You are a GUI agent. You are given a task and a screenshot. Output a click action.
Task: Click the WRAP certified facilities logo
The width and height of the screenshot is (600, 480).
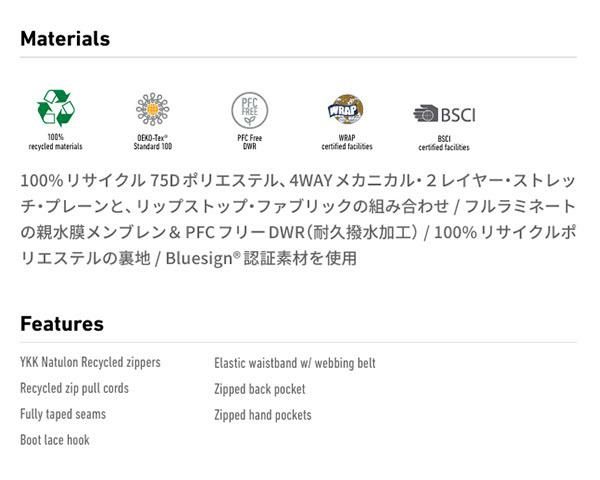[346, 109]
